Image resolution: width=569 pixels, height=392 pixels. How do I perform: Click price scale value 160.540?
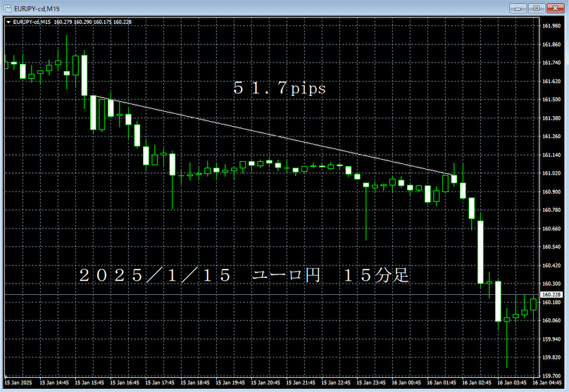pos(551,247)
